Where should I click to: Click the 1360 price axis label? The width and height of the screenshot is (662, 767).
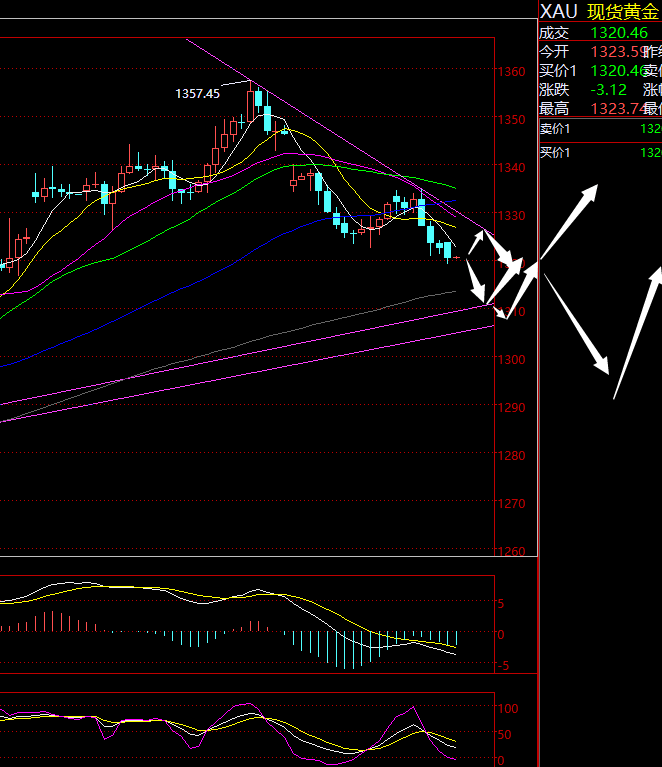pos(511,72)
